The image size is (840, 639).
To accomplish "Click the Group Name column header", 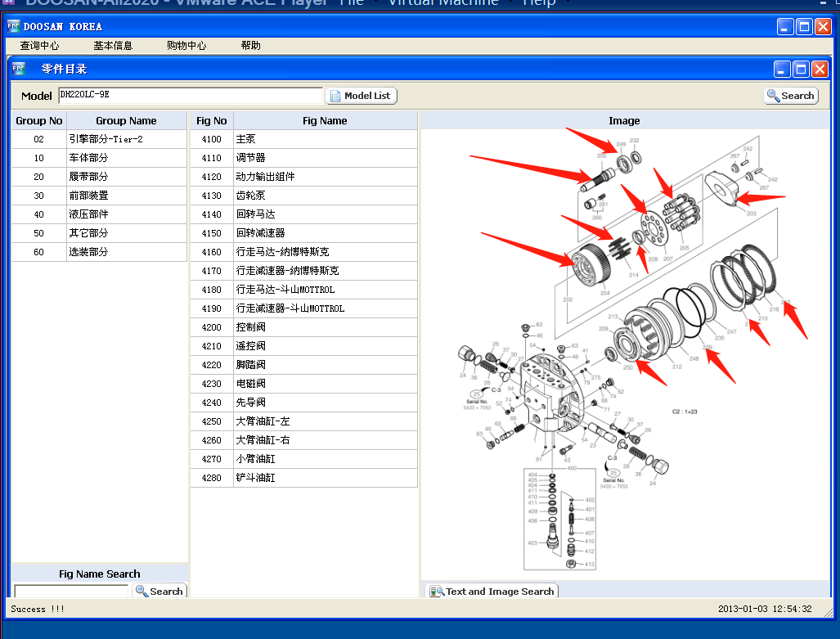I will (127, 120).
